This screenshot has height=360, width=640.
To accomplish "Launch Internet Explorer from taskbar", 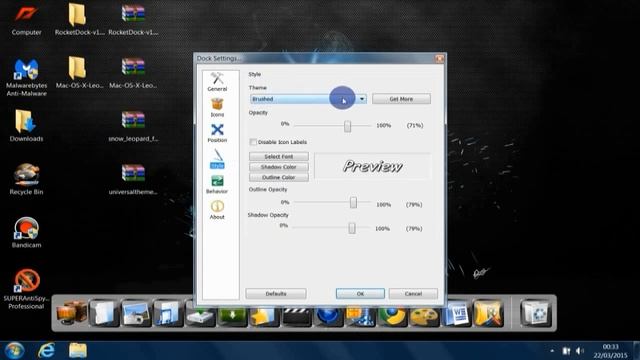I will [x=46, y=350].
